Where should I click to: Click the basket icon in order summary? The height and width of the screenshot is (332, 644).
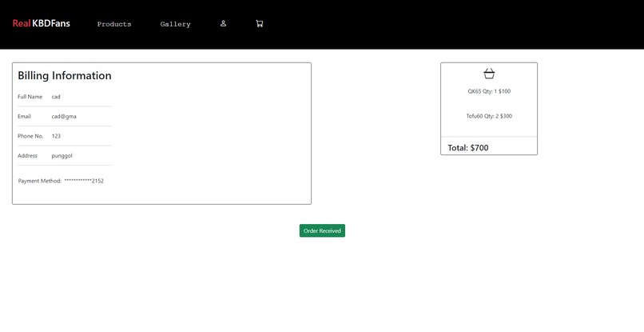coord(489,74)
